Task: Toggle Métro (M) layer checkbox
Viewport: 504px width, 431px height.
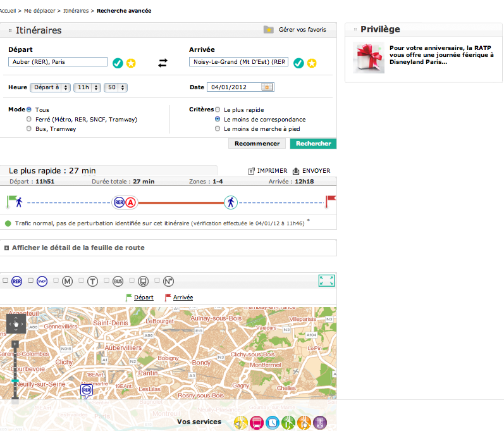Action: [56, 280]
